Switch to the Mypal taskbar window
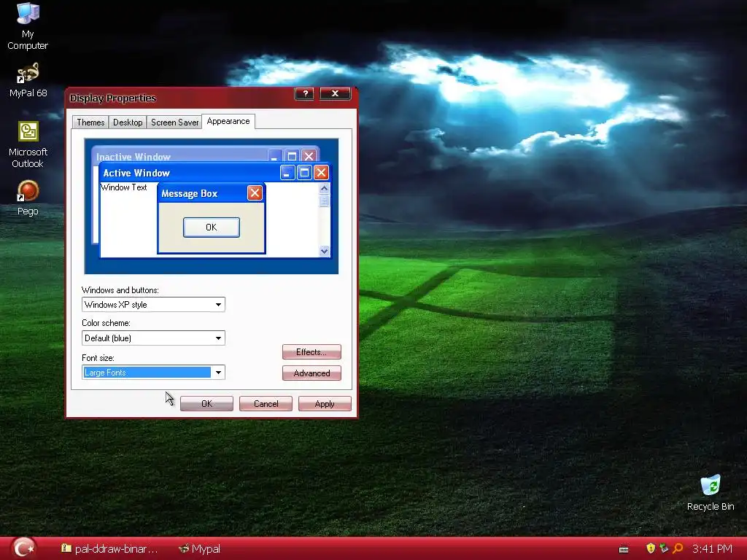 (200, 549)
